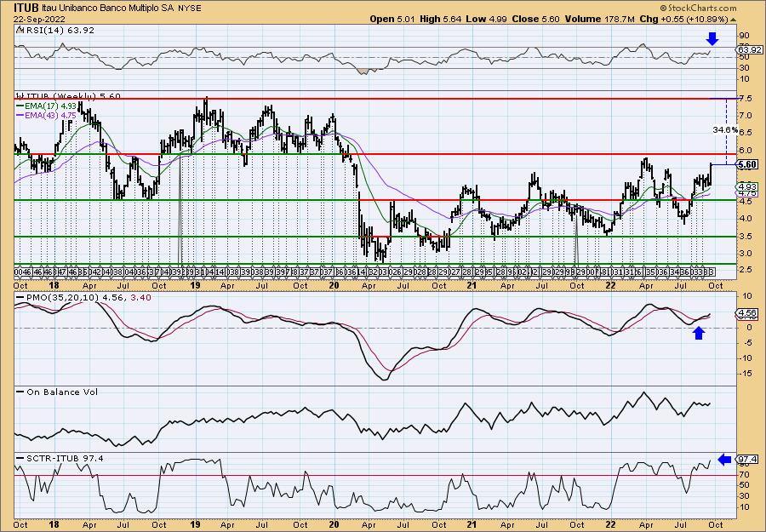
Task: Click the Close 5.60 value in the header
Action: point(535,19)
